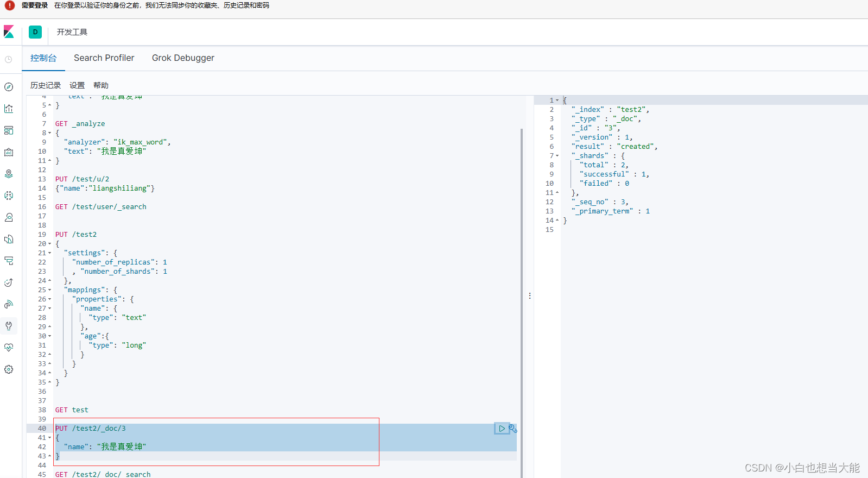Open 帮助 help
The image size is (868, 478).
(101, 85)
